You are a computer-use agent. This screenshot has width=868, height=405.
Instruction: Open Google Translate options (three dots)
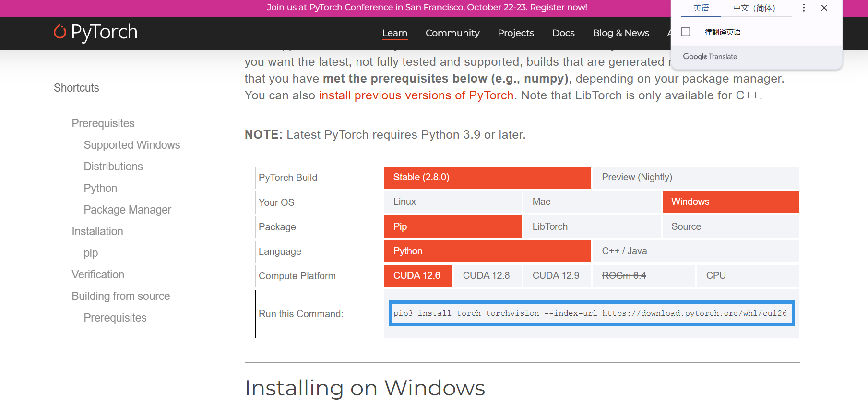click(x=804, y=8)
